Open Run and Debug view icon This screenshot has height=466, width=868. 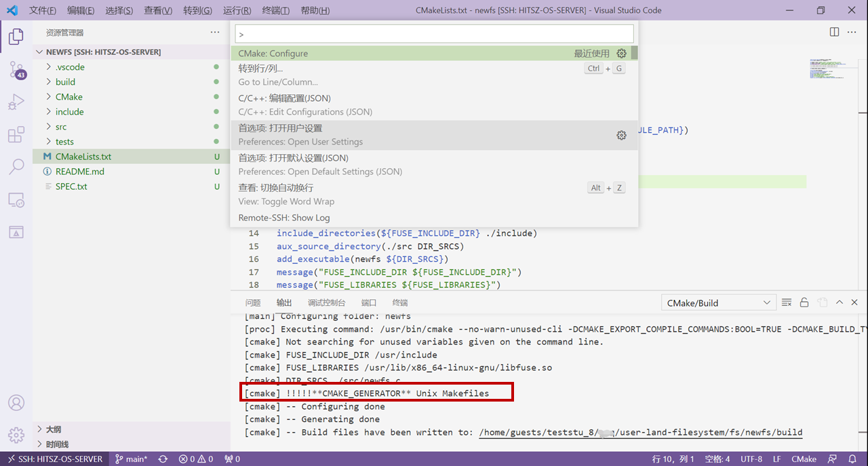16,102
